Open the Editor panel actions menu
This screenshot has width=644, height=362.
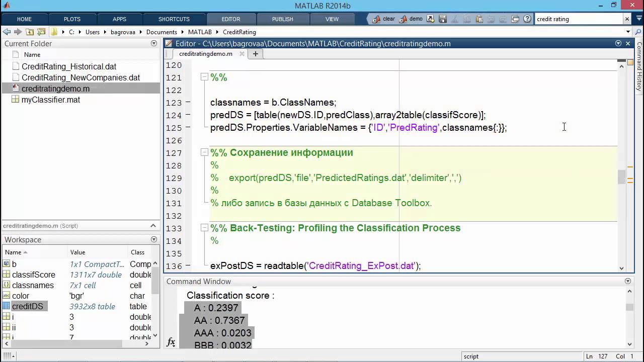pyautogui.click(x=618, y=43)
